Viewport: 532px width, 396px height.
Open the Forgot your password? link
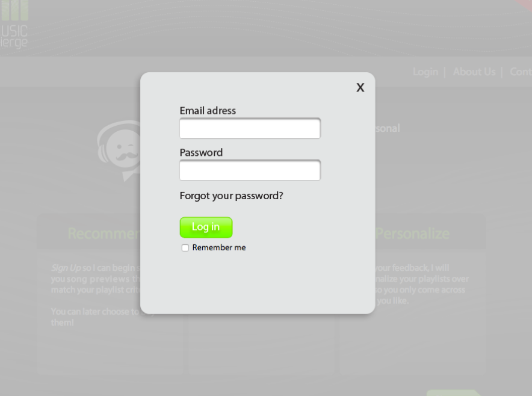(x=231, y=196)
